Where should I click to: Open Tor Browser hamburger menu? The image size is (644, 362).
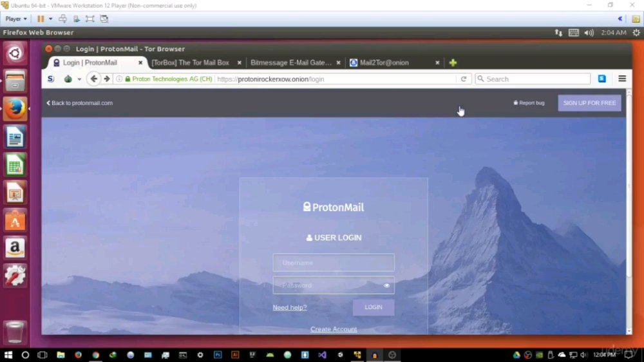[622, 79]
